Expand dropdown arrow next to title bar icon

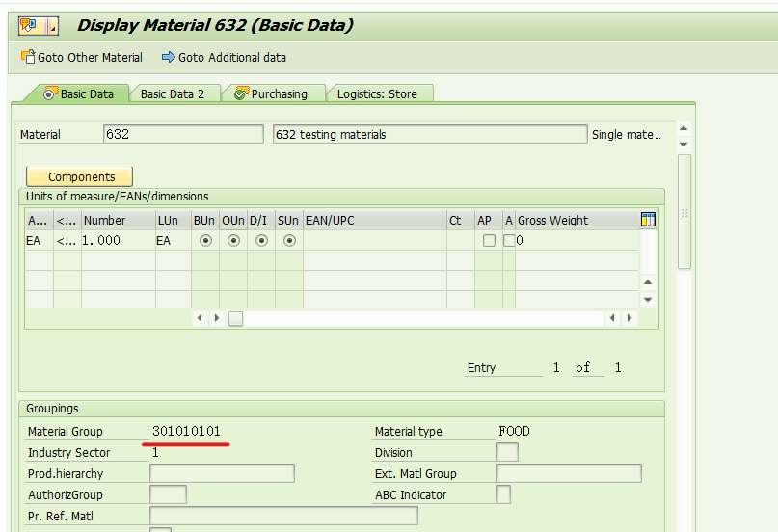(x=53, y=25)
